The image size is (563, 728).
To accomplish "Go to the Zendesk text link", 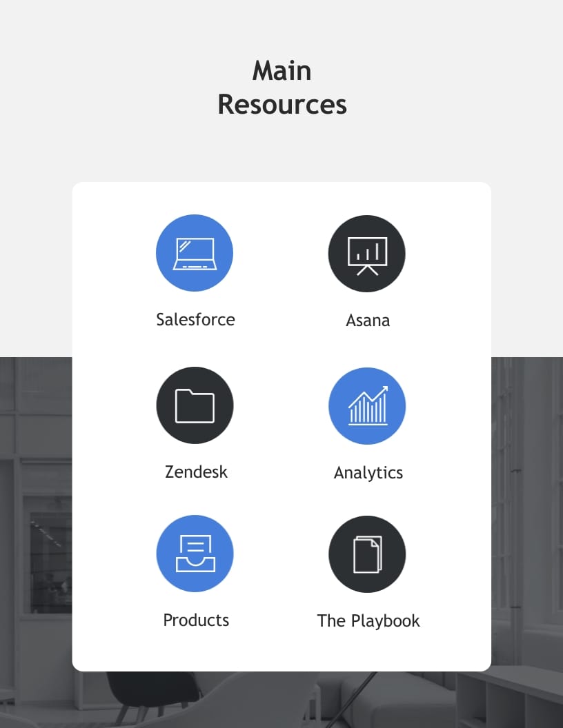I will pos(196,472).
